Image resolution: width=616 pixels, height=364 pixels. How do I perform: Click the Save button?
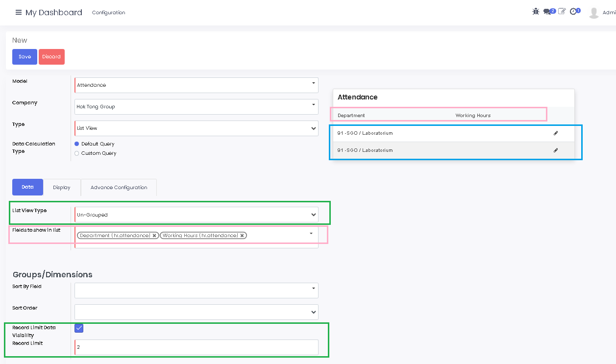click(x=25, y=57)
